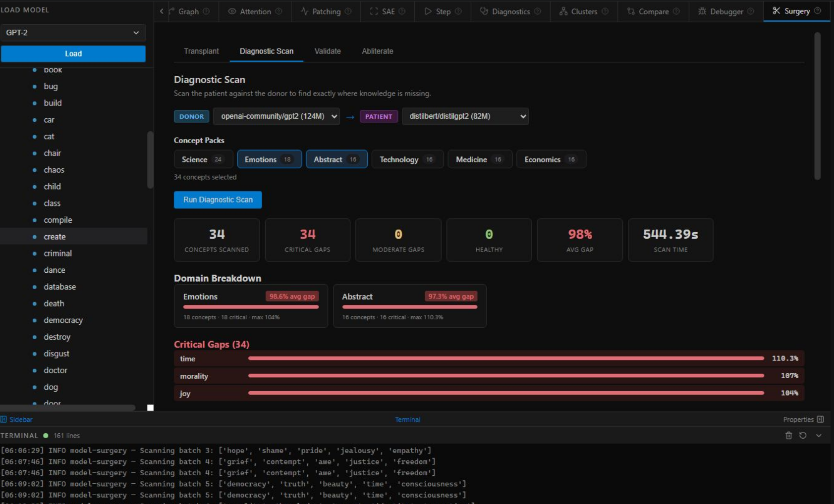Click the help icon beside the Diagnostics tab
Image resolution: width=834 pixels, height=504 pixels.
538,11
